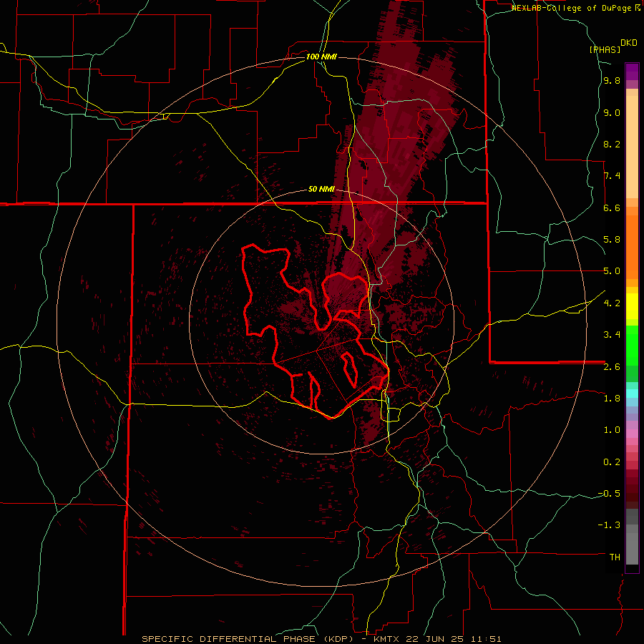Click the [PHAS] label near the color scale
Viewport: 644px width, 644px height.
coord(605,49)
